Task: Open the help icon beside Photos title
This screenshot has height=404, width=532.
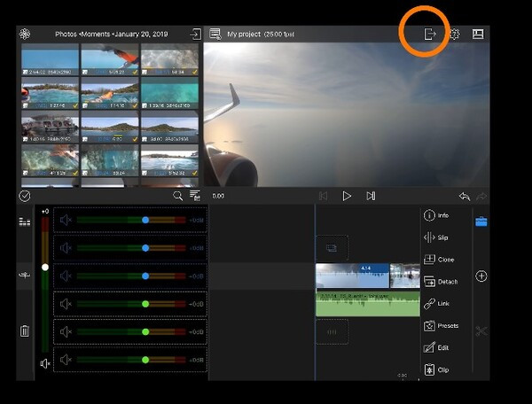Action: coord(25,34)
